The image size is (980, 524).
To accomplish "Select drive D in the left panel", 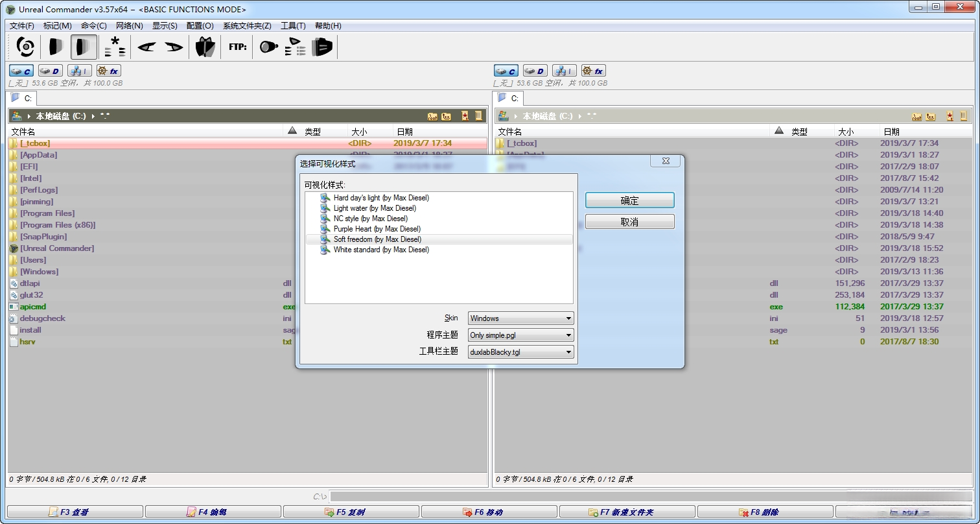I will pos(51,71).
